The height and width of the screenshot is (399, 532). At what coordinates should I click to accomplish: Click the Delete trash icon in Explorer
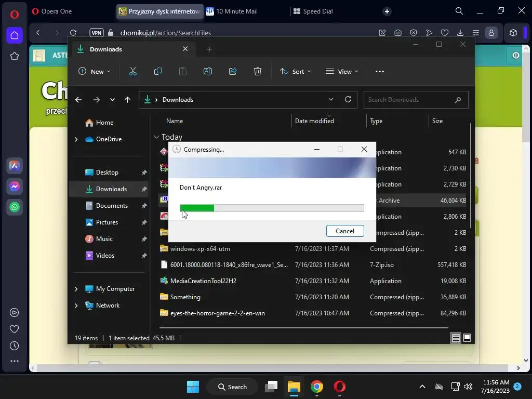click(x=258, y=72)
